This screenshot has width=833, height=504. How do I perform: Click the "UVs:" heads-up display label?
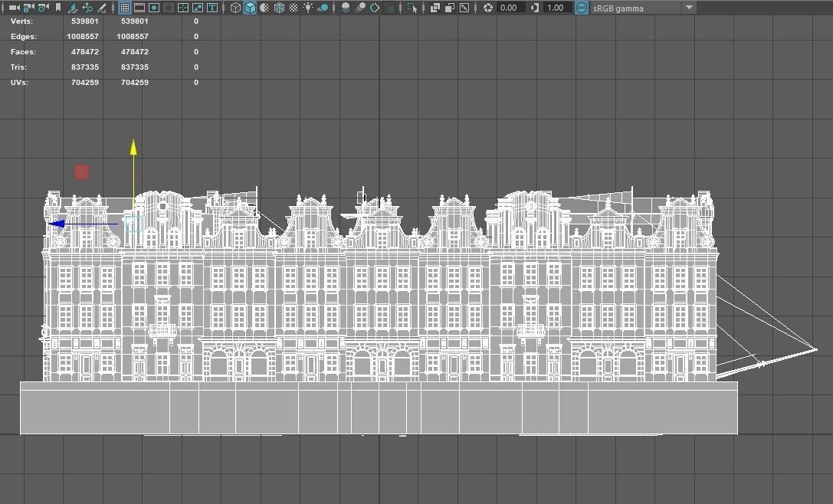[20, 82]
